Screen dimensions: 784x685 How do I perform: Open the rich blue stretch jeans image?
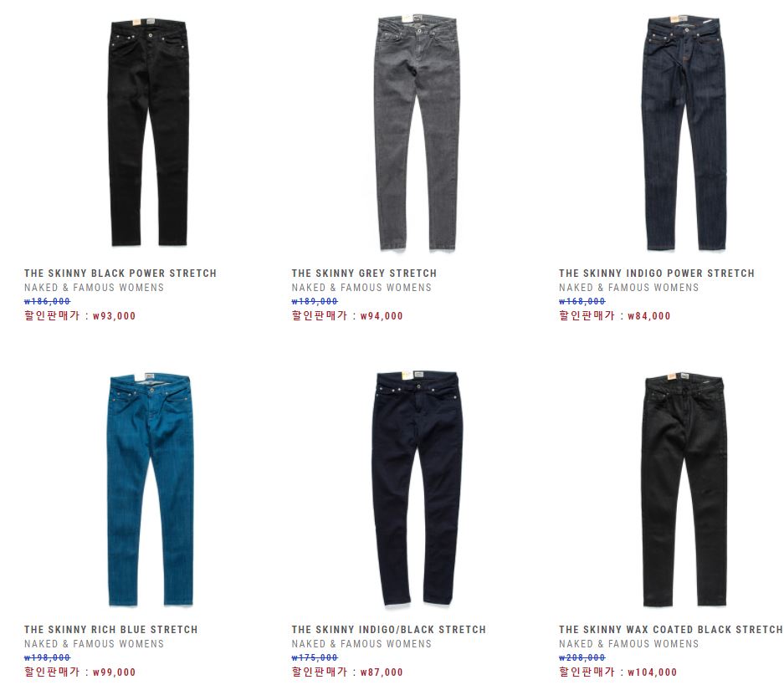click(x=150, y=489)
